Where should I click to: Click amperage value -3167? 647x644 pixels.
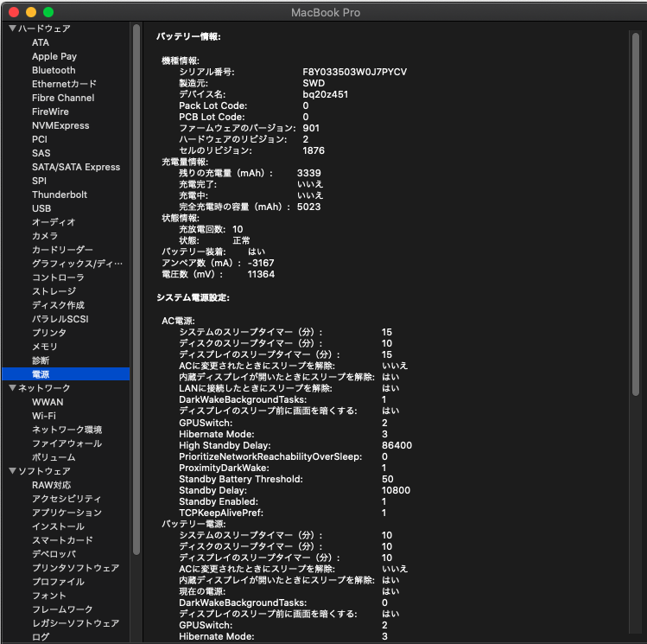pos(261,263)
